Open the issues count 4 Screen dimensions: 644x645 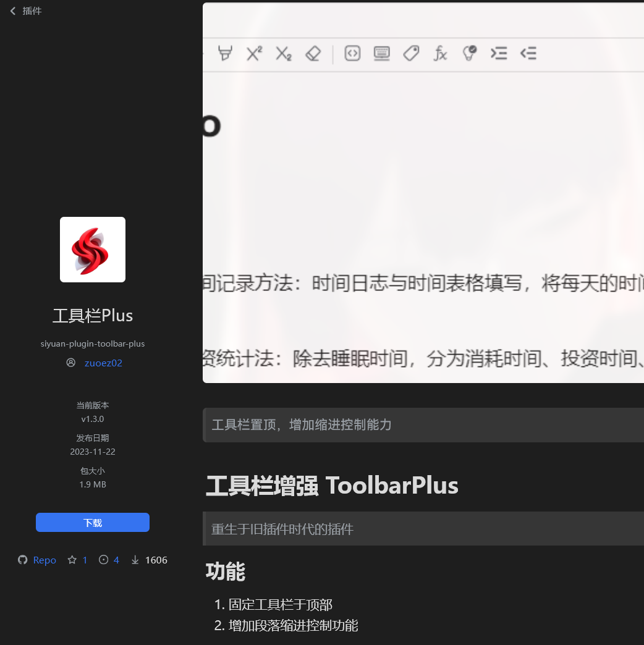click(116, 560)
